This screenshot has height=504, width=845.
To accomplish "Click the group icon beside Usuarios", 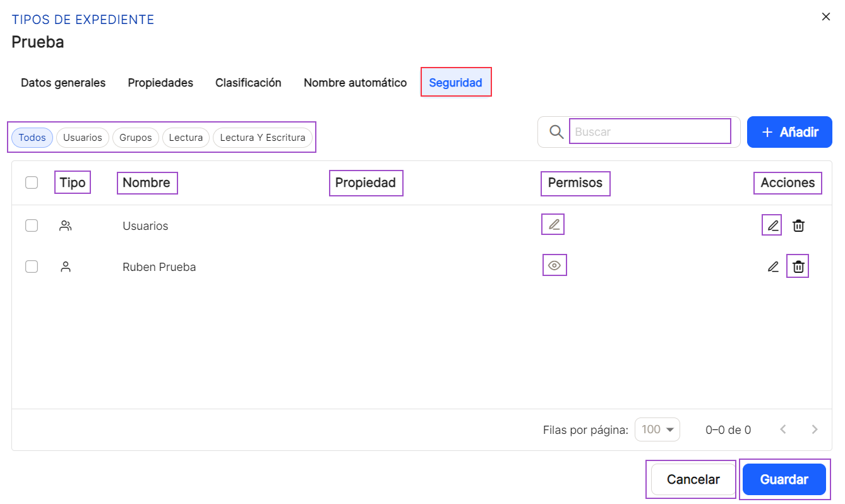I will [x=65, y=225].
